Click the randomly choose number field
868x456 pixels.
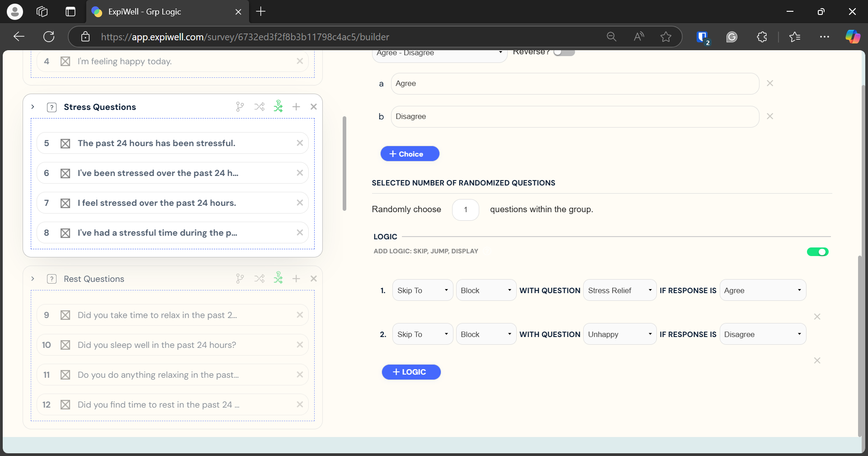point(466,210)
